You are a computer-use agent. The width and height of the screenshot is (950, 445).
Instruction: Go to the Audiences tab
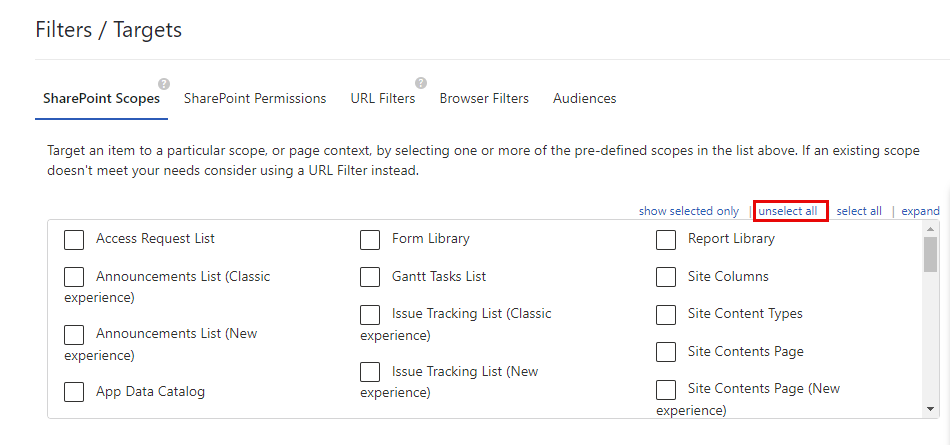tap(584, 99)
